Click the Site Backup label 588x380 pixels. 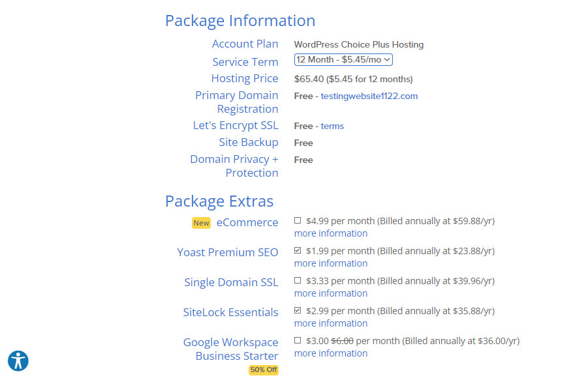pos(248,142)
